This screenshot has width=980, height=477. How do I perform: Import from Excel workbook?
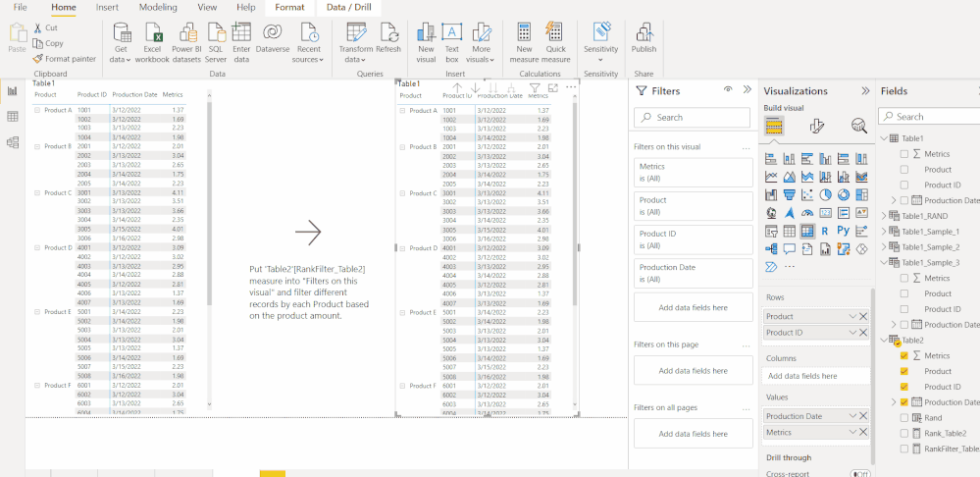[x=152, y=42]
